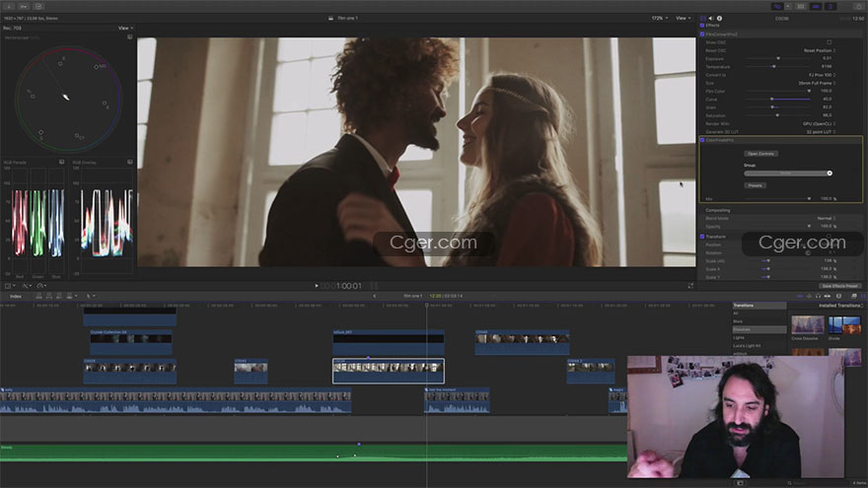The width and height of the screenshot is (868, 488).
Task: Open the scopes View dropdown
Action: pos(125,29)
